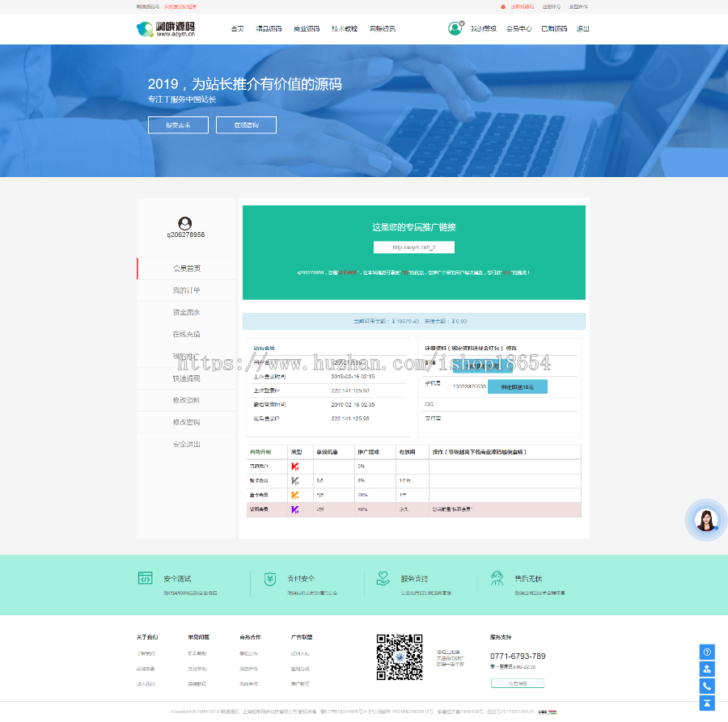Select 会员首页 in the sidebar
Viewport: 728px width, 722px height.
(186, 268)
